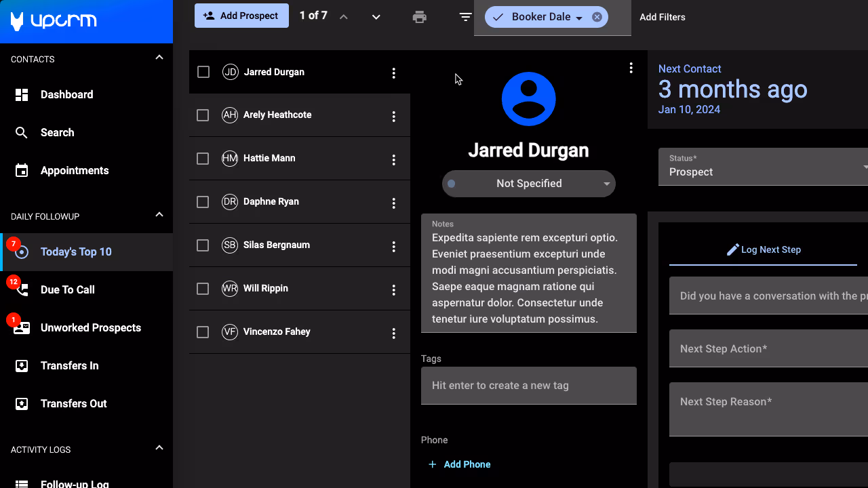
Task: Expand the Status Prospect dropdown
Action: click(x=763, y=167)
